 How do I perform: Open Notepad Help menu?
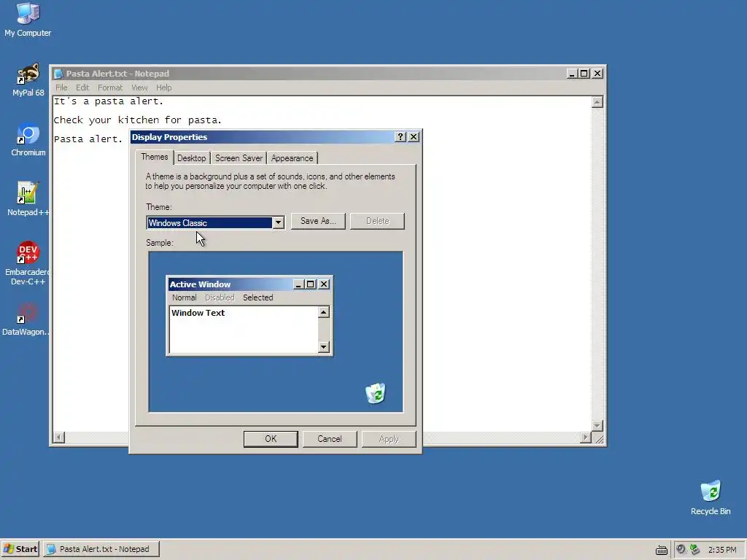click(x=164, y=87)
